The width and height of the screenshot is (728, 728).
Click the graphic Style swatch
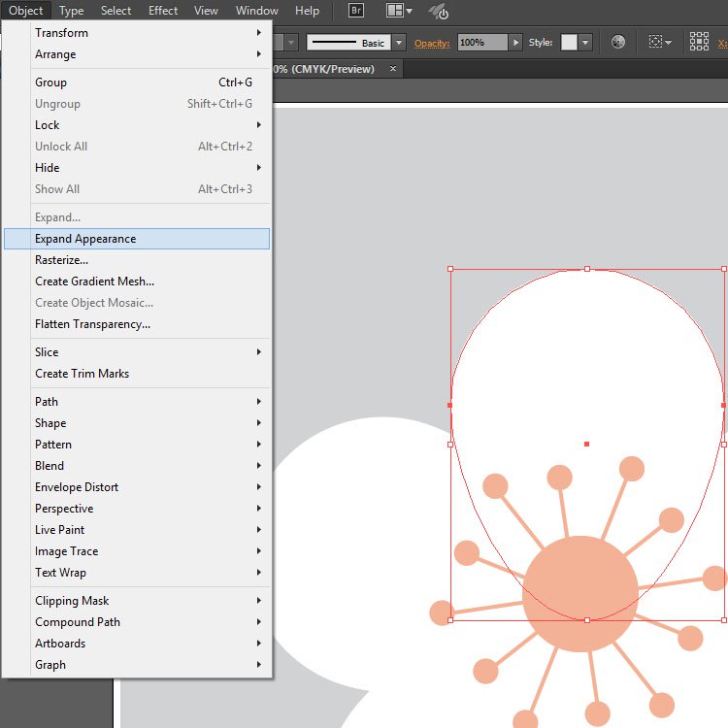click(x=569, y=43)
